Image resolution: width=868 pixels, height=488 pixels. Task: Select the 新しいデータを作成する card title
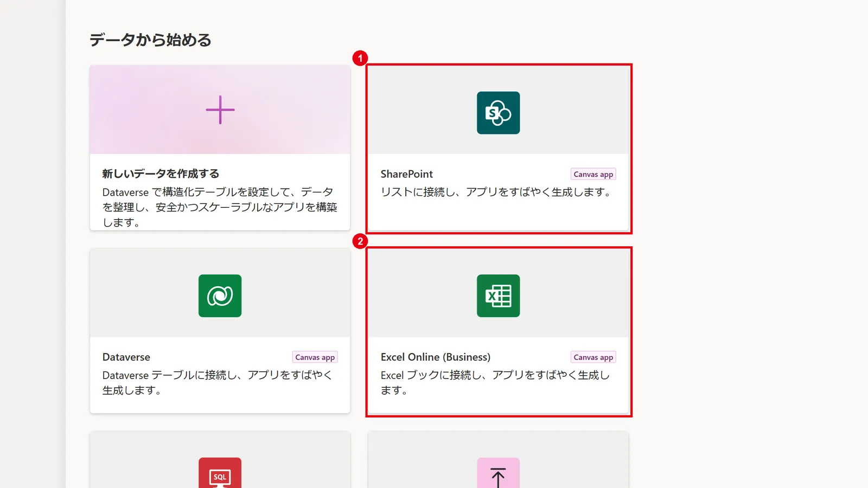point(161,174)
